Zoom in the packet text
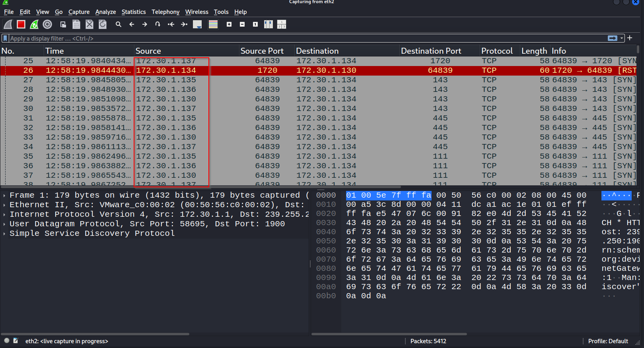644x348 pixels. click(x=229, y=25)
